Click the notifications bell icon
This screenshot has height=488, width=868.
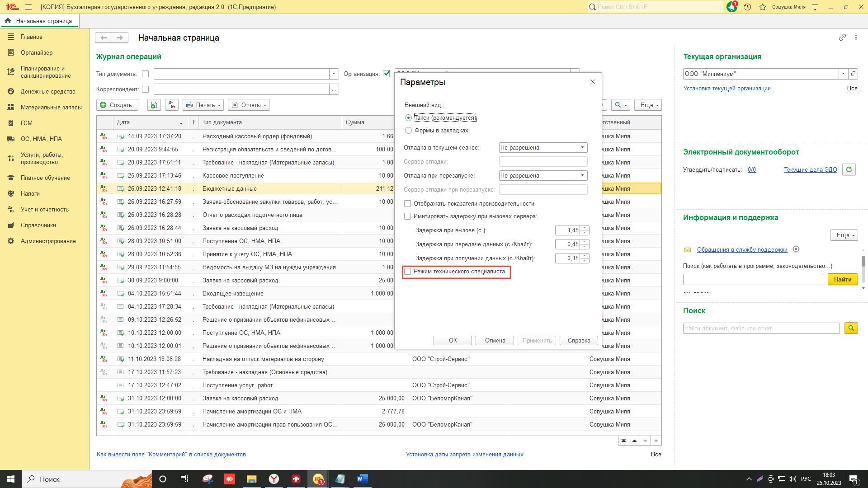(731, 7)
